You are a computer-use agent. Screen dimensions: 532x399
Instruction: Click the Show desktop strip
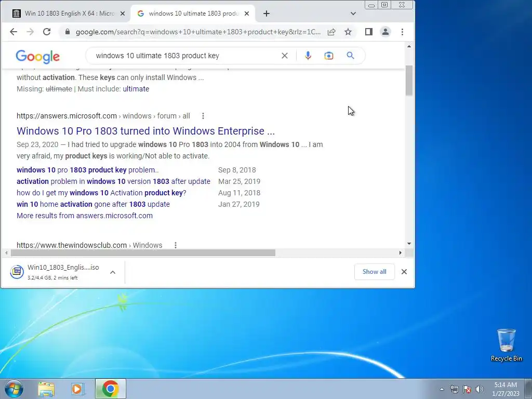point(528,389)
